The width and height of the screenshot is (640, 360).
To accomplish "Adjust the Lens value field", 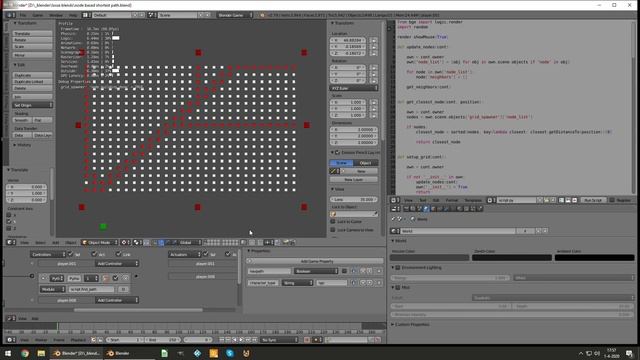I will point(353,199).
